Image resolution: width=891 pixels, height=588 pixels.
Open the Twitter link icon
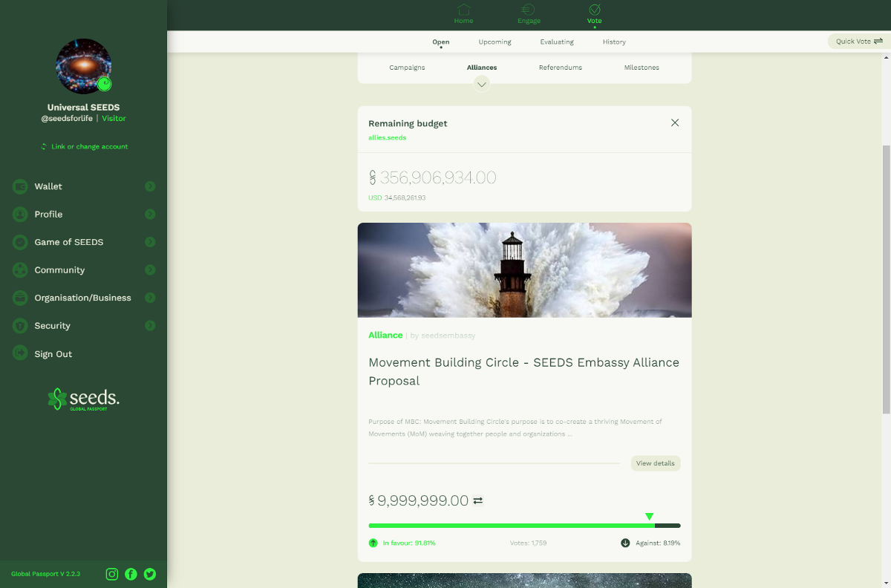(150, 574)
